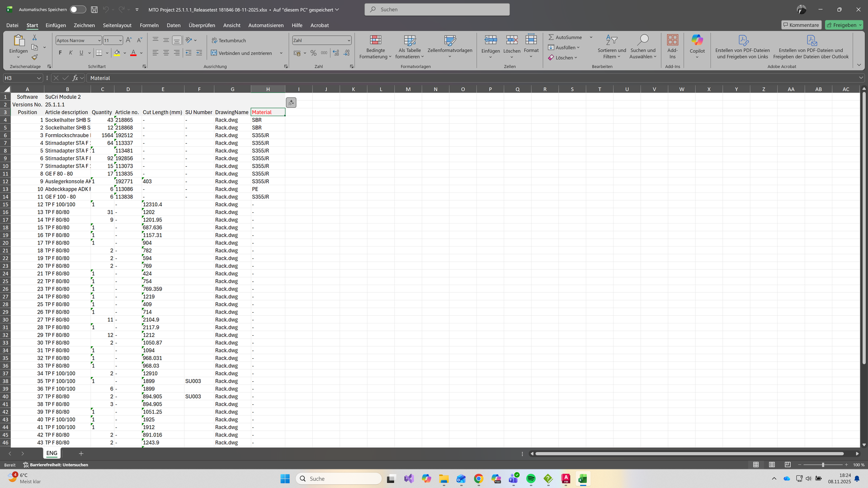This screenshot has width=868, height=488.
Task: Click the Cut scissors icon
Action: [34, 38]
